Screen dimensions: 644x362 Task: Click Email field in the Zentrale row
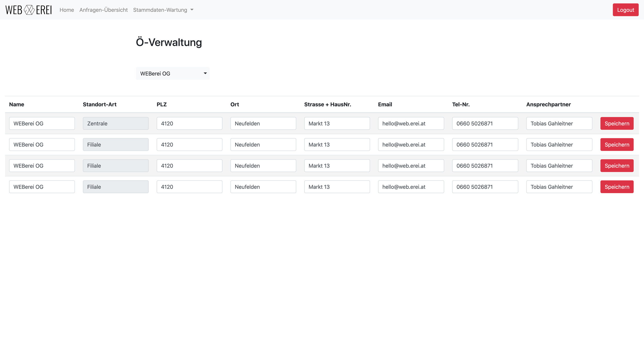click(411, 124)
